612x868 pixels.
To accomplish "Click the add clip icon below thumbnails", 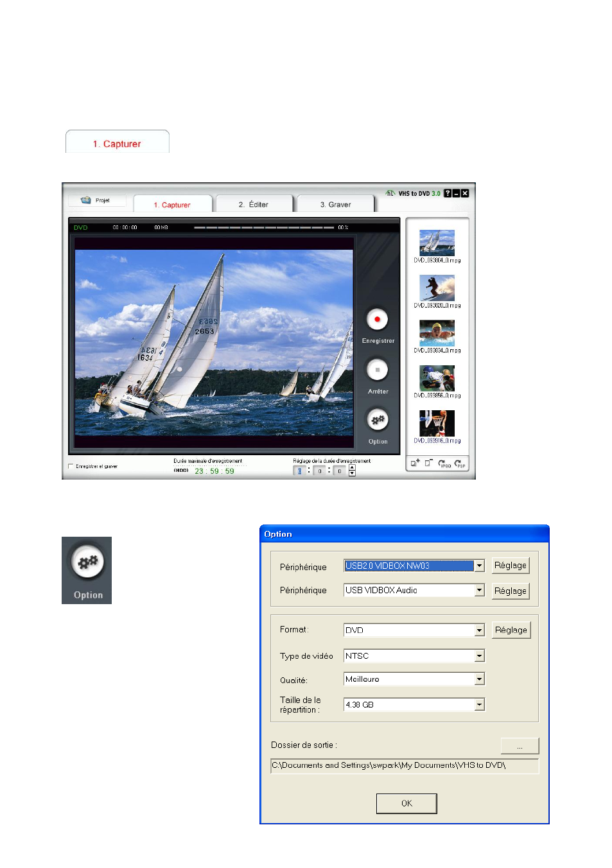I will click(415, 463).
